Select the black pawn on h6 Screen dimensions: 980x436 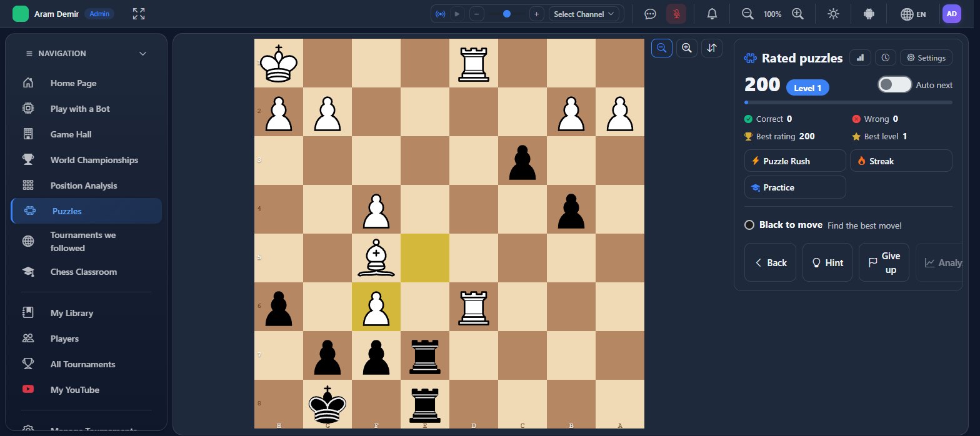279,307
